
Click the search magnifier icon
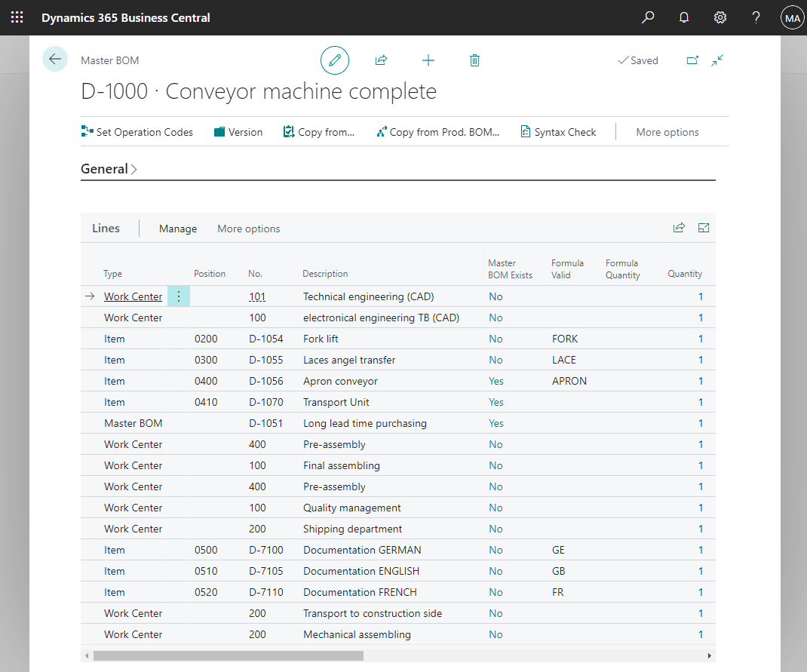pyautogui.click(x=648, y=17)
